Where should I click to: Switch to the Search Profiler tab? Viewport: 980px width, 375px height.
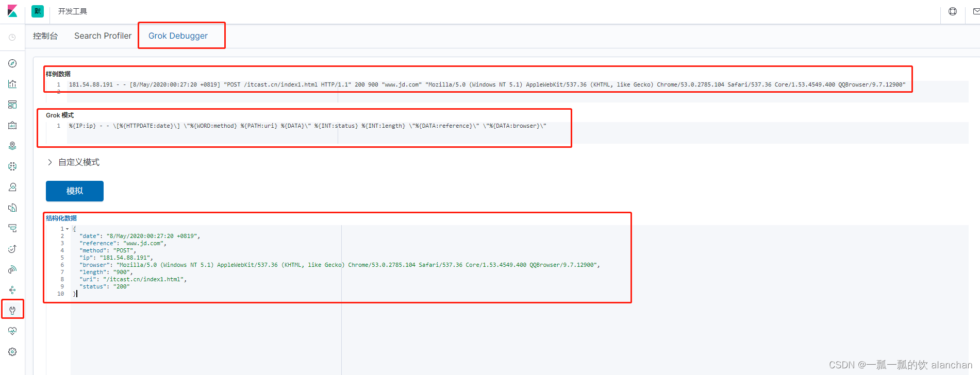(x=103, y=36)
